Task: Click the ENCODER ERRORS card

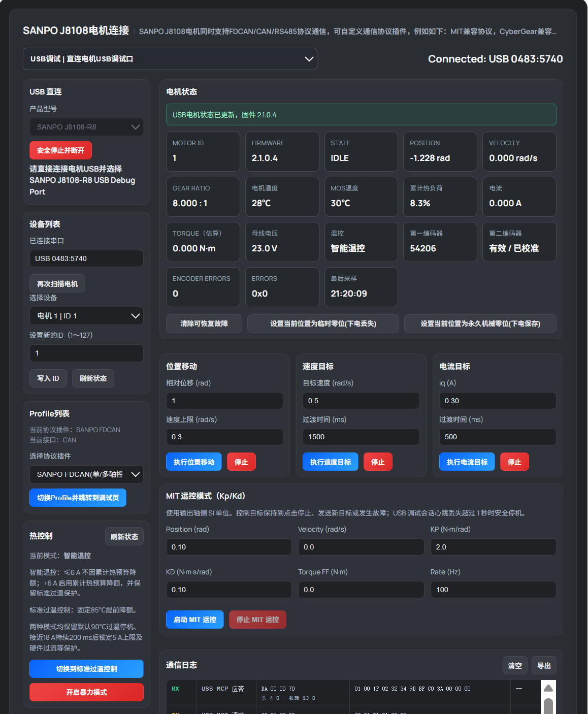Action: 203,287
